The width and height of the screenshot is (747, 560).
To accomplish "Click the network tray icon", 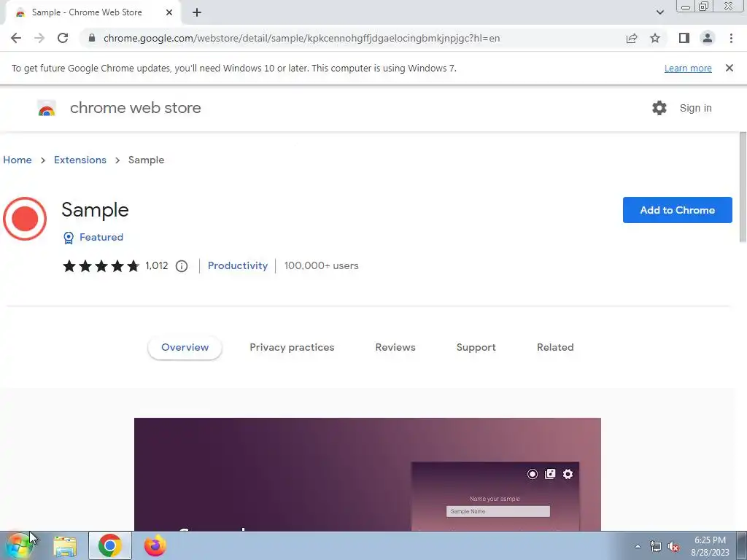I will coord(656,546).
